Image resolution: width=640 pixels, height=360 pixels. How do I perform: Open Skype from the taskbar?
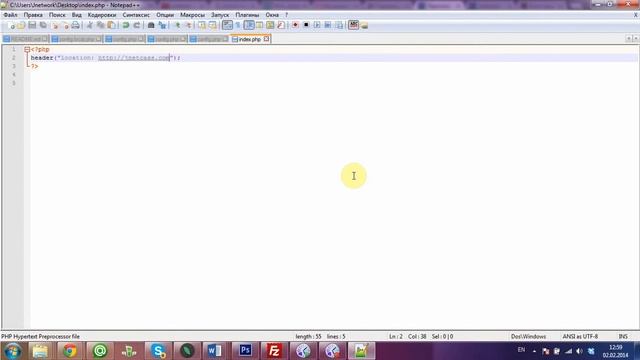[x=158, y=351]
